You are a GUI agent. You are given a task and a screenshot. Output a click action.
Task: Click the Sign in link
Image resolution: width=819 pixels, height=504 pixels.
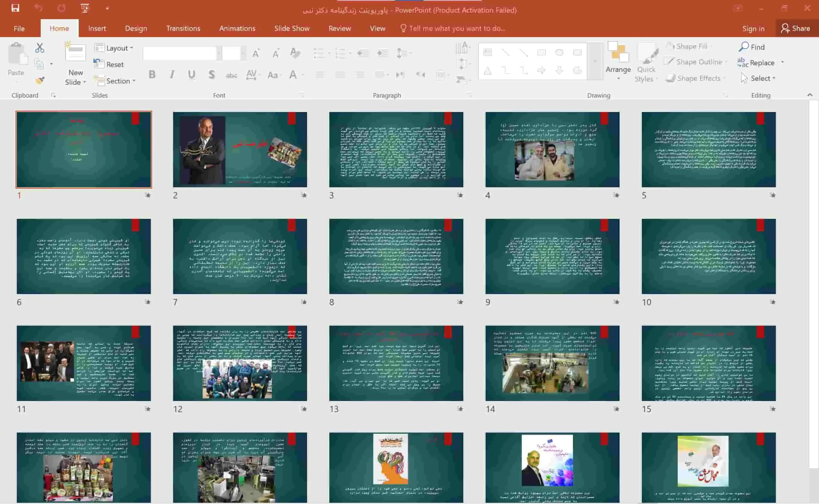point(753,29)
